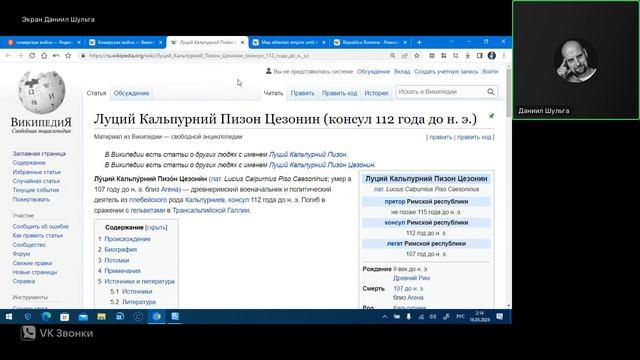This screenshot has height=360, width=640.
Task: Click the search magnifier in address bar
Action: [392, 56]
